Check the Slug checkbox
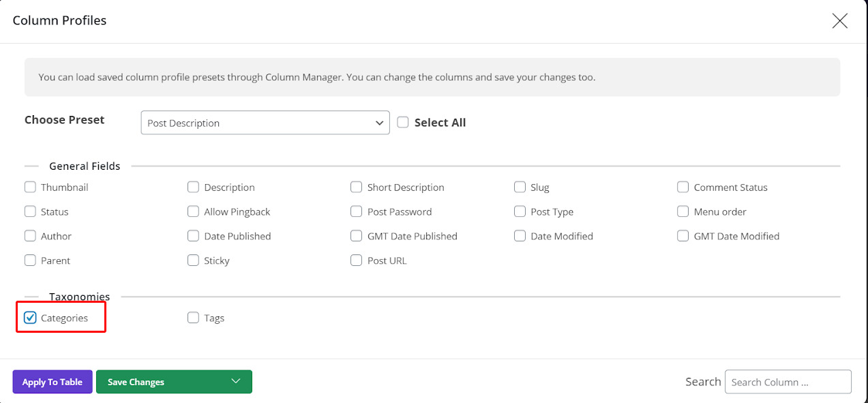Screen dimensions: 868x403 tap(520, 187)
